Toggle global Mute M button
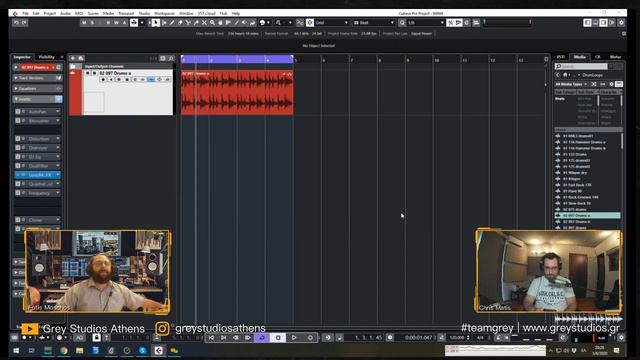Screen dimensions: 640x360 (84, 23)
